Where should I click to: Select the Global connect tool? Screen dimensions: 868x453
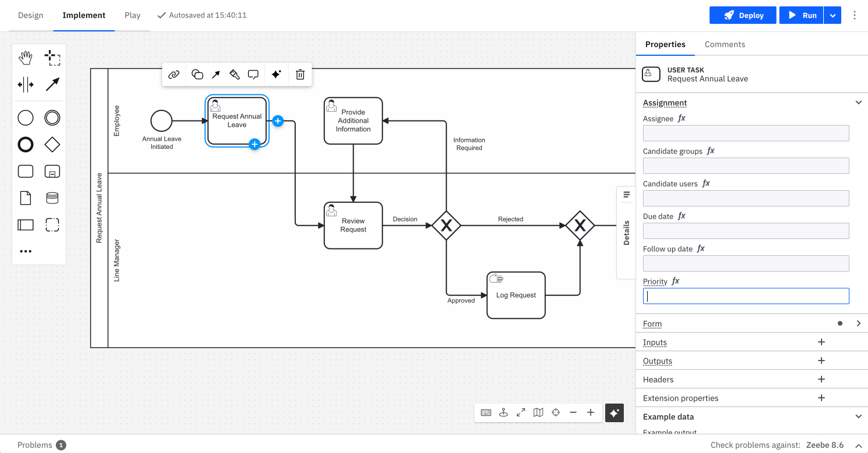coord(52,84)
